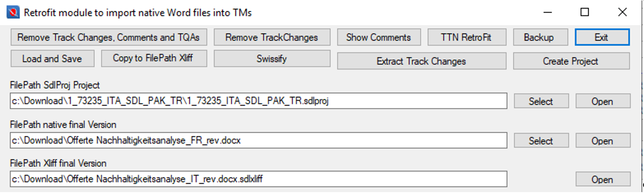Focus the FilePath SdlProj Project field
The height and width of the screenshot is (193, 644).
point(258,101)
